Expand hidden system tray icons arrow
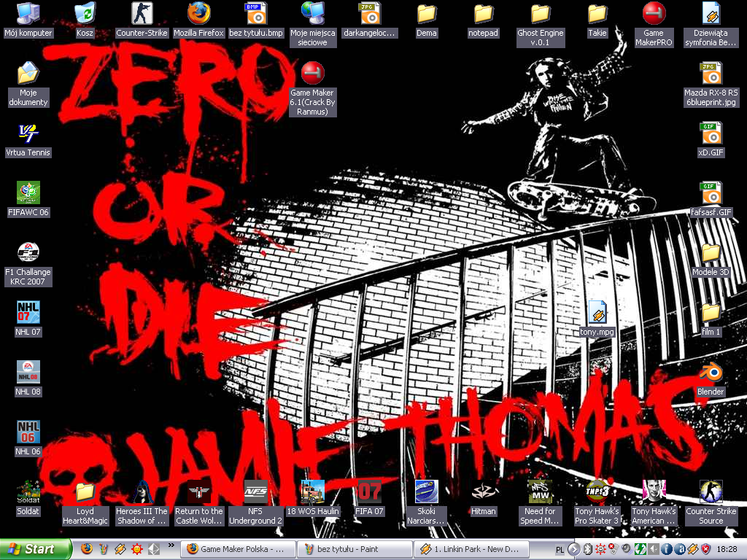Screen dimensions: 747x560 pos(573,549)
